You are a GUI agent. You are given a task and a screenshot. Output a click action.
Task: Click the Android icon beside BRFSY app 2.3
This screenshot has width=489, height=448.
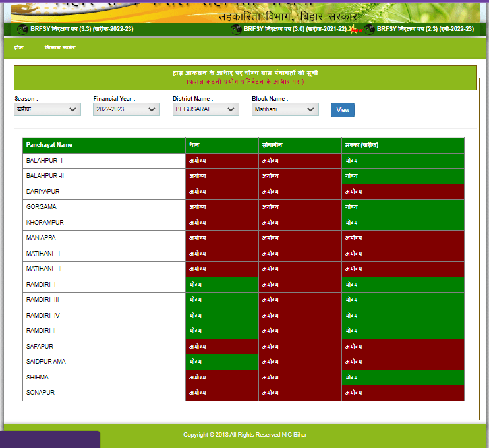tap(370, 30)
